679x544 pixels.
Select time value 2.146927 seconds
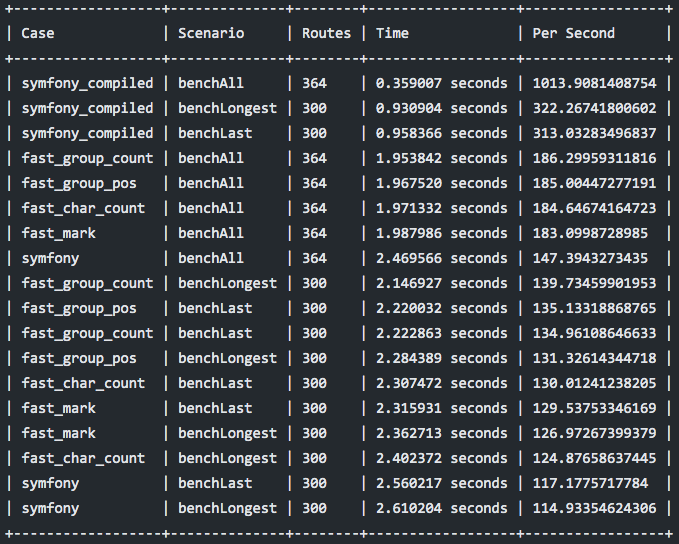(x=442, y=283)
